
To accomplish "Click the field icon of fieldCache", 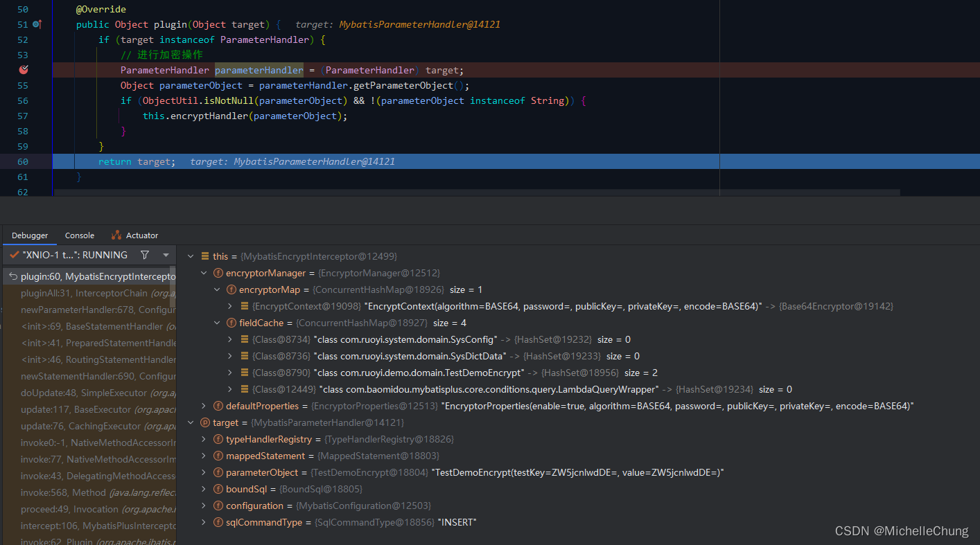I will pos(231,323).
